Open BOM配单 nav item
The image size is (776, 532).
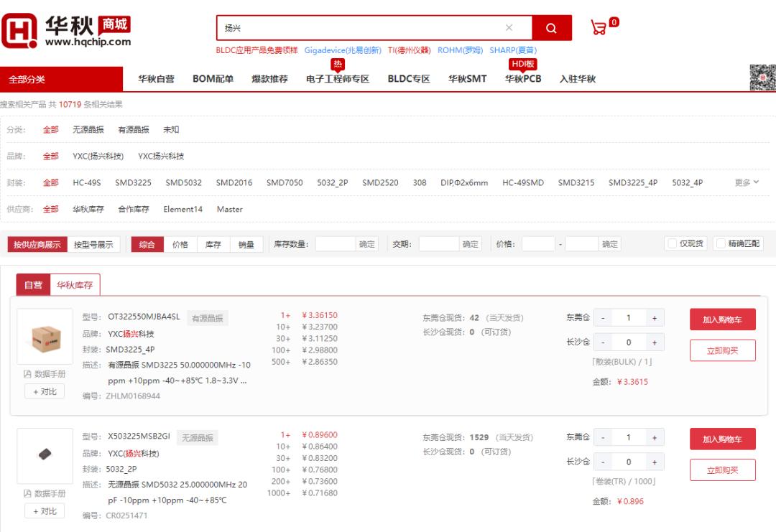click(213, 79)
